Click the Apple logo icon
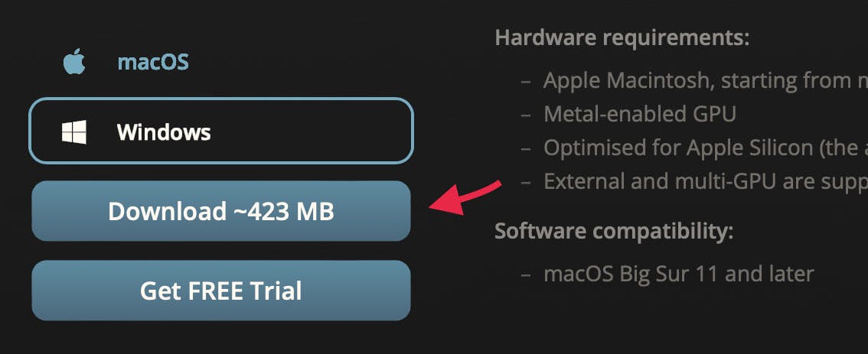This screenshot has height=354, width=868. tap(74, 61)
